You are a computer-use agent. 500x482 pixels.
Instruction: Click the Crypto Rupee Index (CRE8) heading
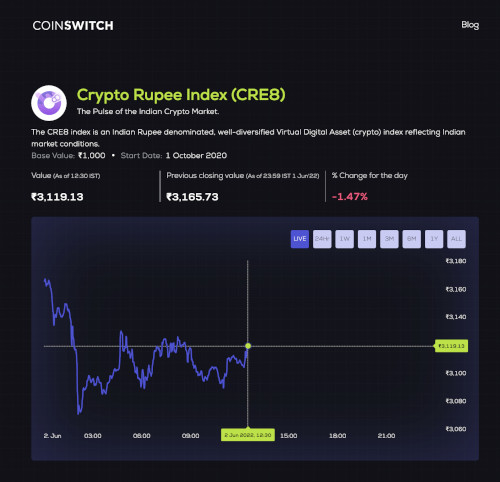pos(181,95)
